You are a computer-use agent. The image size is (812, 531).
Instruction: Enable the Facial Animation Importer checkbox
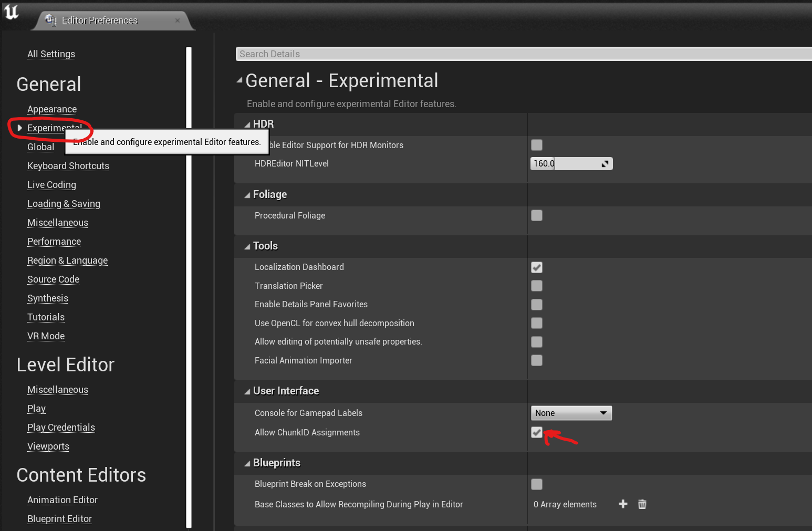coord(537,360)
